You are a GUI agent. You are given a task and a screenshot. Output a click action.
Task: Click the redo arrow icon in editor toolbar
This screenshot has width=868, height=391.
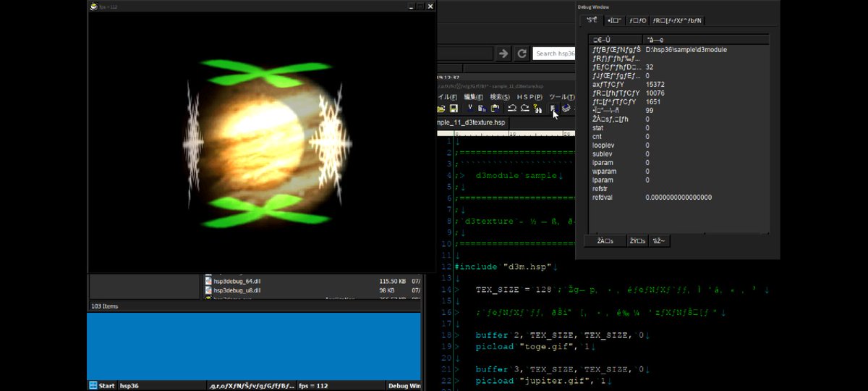tap(525, 109)
